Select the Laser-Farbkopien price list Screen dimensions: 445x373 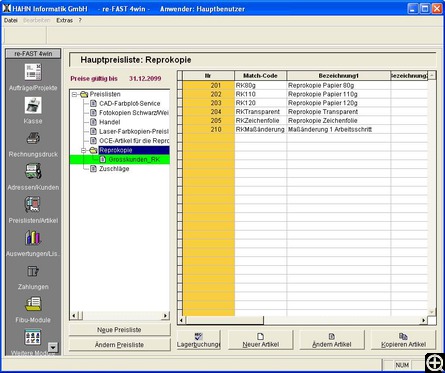point(134,132)
